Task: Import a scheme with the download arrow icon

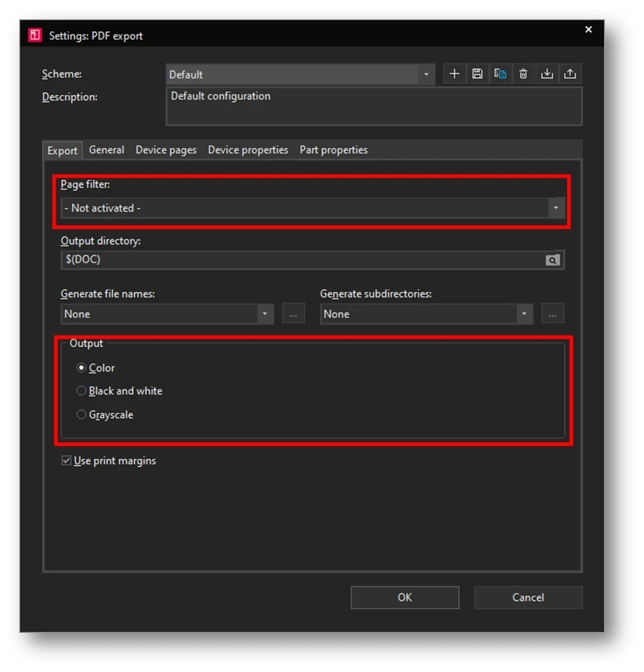Action: 547,74
